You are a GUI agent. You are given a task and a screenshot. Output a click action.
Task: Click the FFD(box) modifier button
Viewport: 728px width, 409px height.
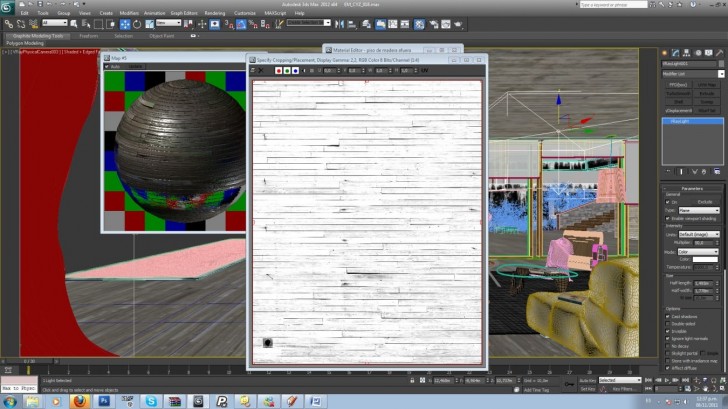pos(678,85)
